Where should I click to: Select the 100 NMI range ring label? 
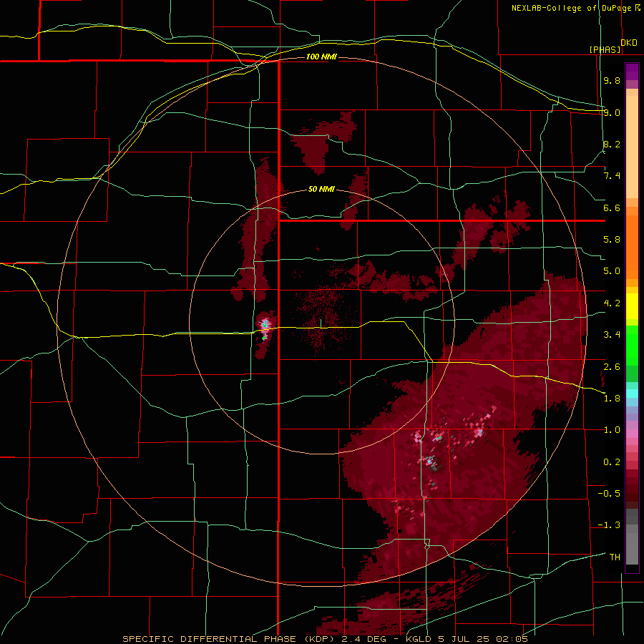click(321, 57)
